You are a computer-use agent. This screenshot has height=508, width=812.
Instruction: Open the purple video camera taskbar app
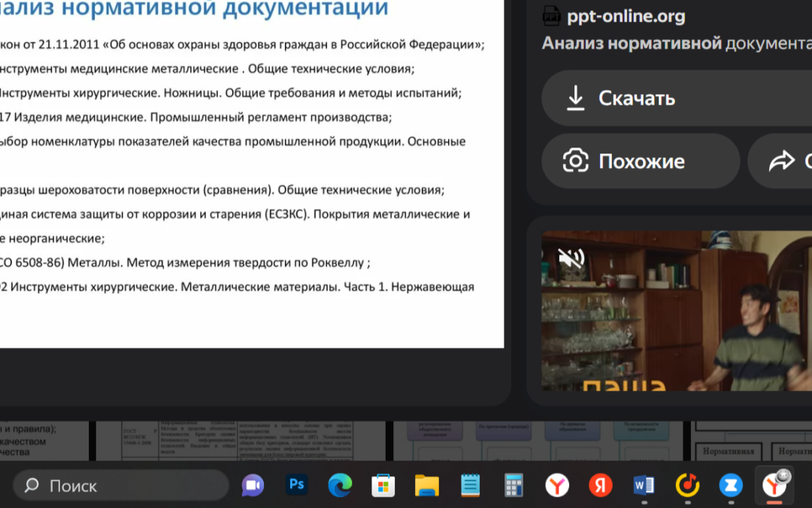coord(253,485)
